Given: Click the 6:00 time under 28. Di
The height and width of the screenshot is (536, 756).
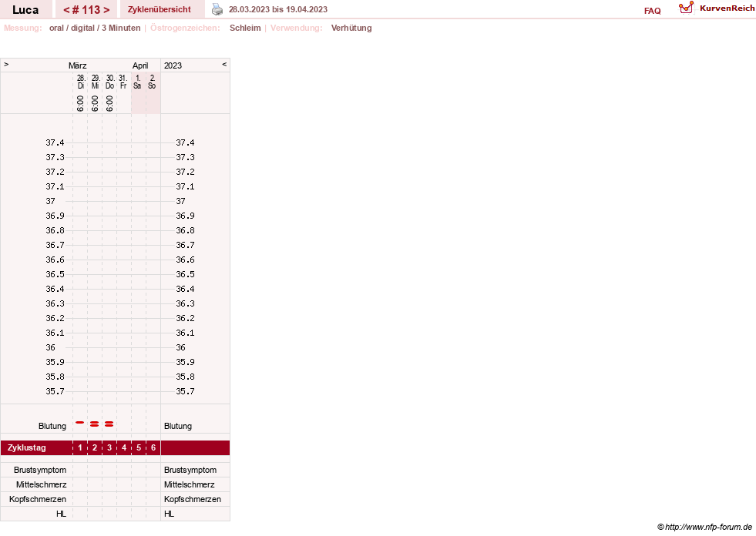Looking at the screenshot, I should point(80,103).
